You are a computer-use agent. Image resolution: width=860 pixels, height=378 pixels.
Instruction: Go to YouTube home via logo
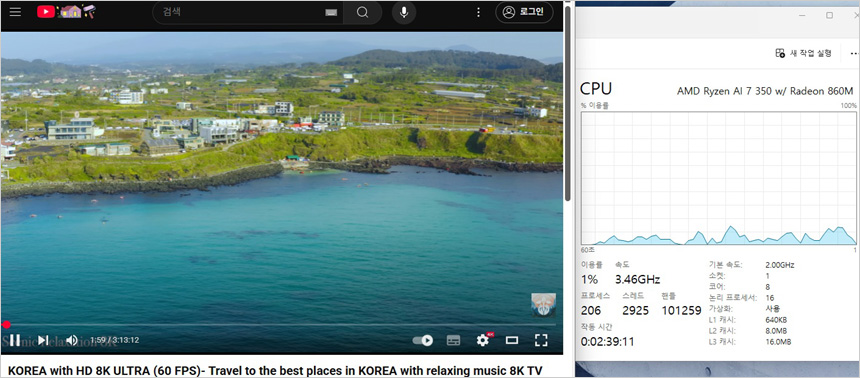[66, 12]
